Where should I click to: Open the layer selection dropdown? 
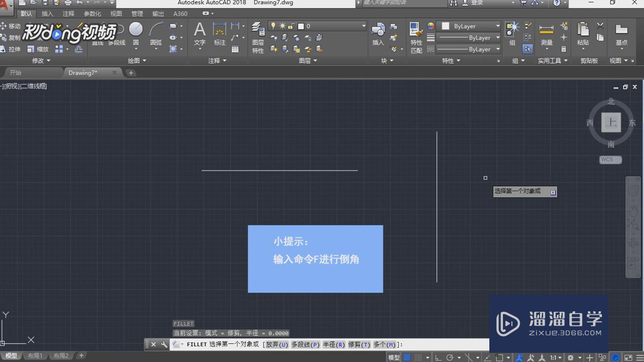[363, 25]
